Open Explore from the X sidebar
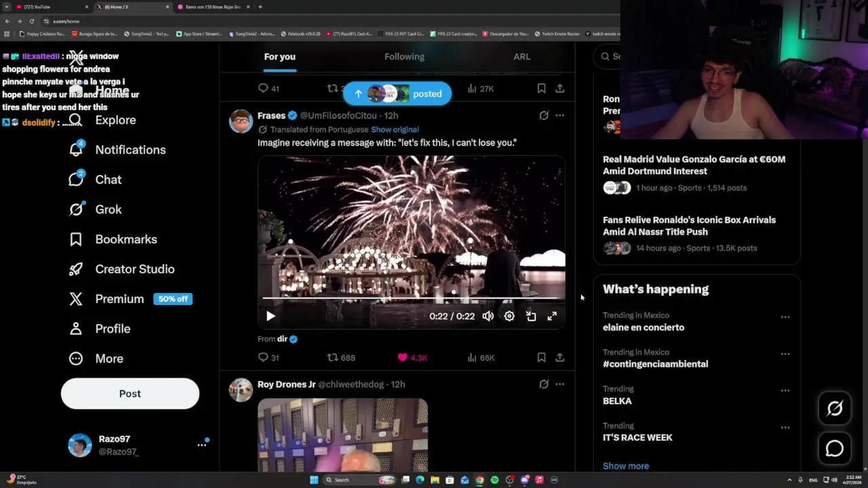The width and height of the screenshot is (868, 488). click(102, 120)
